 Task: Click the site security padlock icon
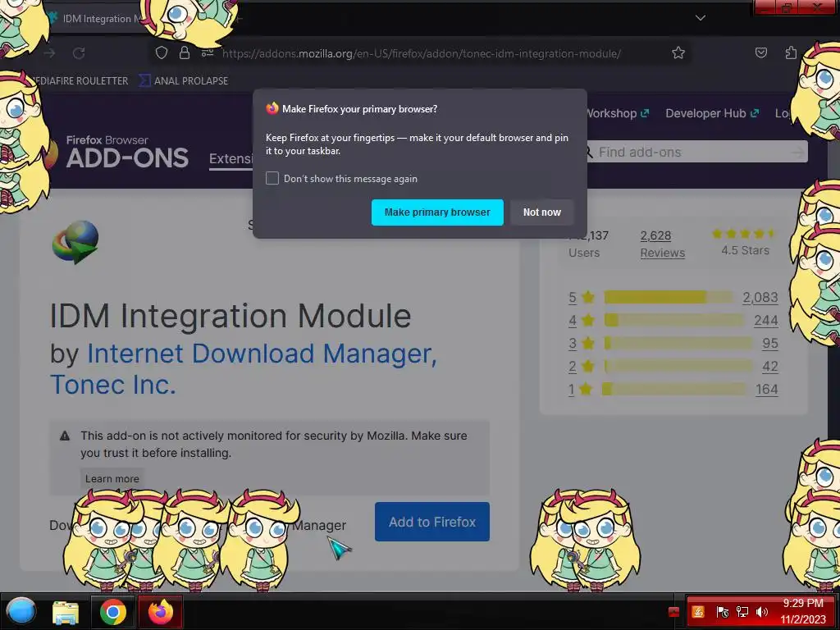click(x=185, y=53)
